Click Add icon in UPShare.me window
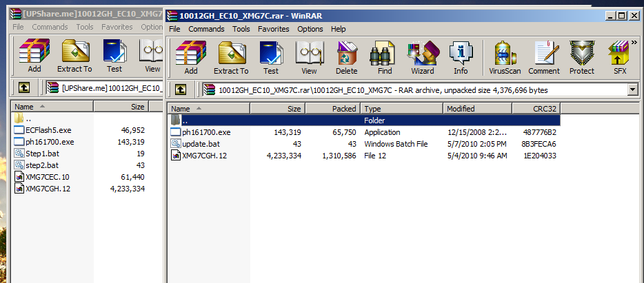Image resolution: width=644 pixels, height=283 pixels. [34, 56]
